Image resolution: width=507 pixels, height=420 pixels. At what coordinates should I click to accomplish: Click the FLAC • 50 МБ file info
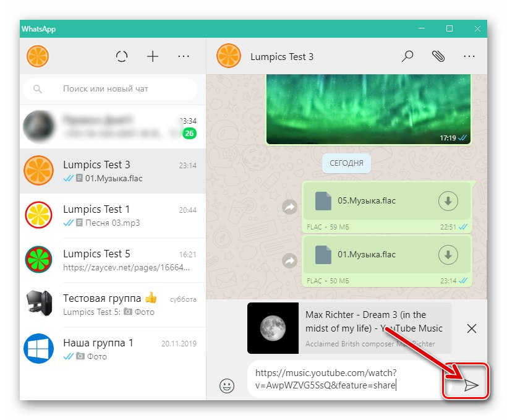pyautogui.click(x=328, y=281)
